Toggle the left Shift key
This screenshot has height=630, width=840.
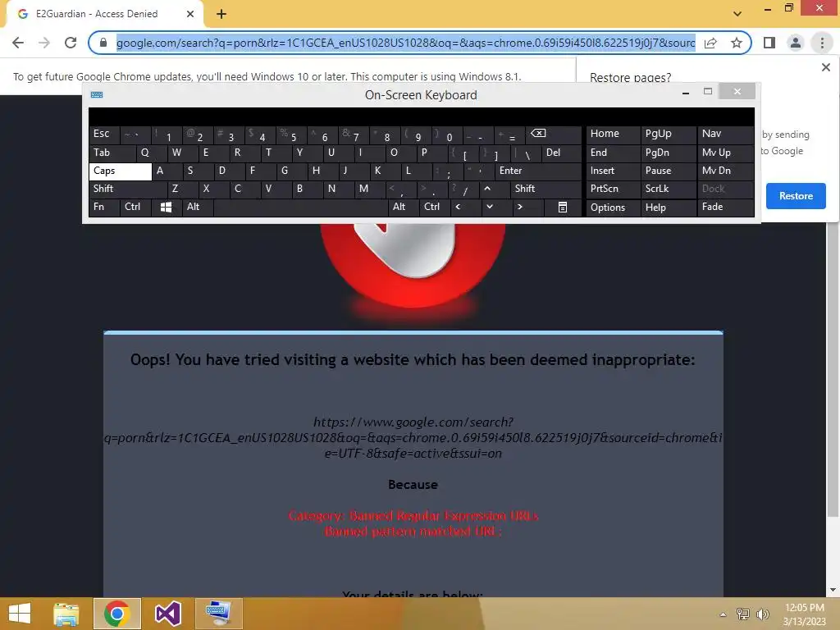(128, 189)
